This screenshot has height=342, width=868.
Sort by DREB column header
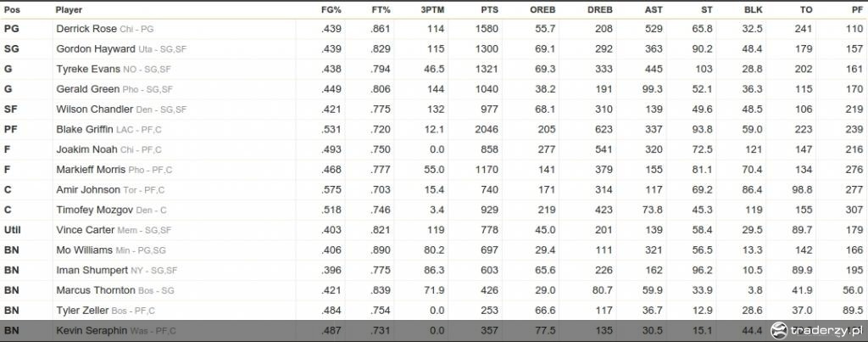click(x=599, y=10)
